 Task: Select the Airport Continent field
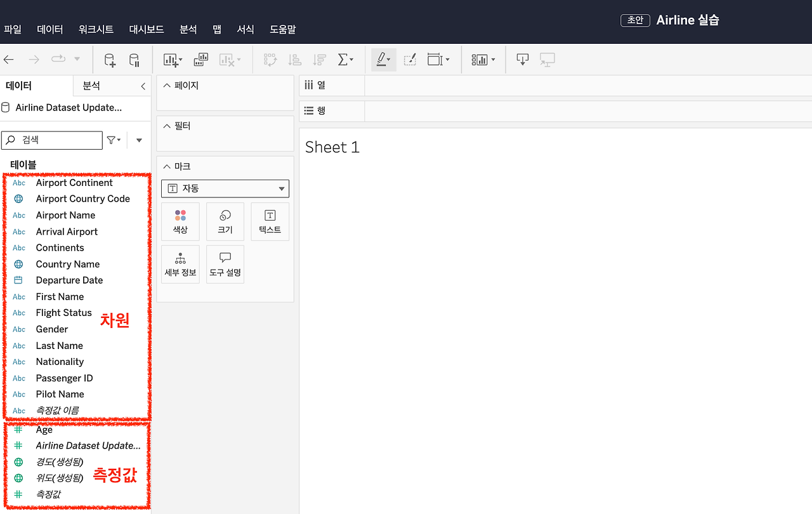pos(74,183)
